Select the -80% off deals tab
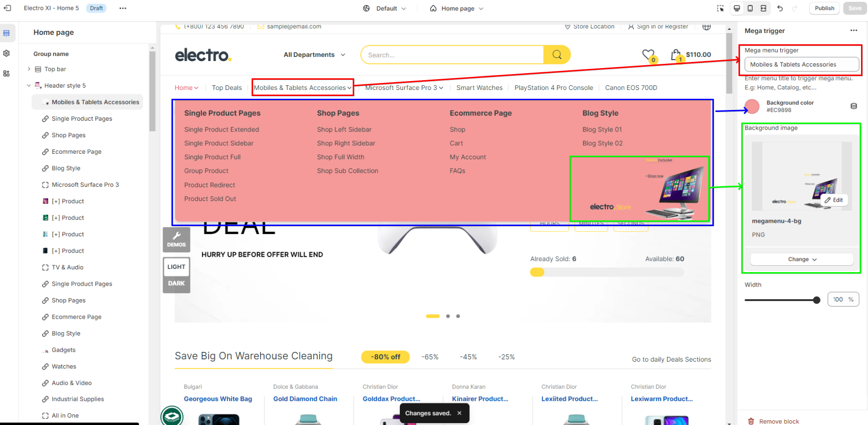 [x=385, y=357]
